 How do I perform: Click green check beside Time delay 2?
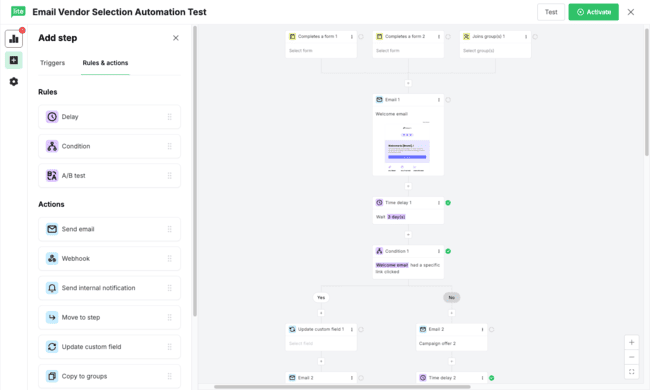pos(492,378)
